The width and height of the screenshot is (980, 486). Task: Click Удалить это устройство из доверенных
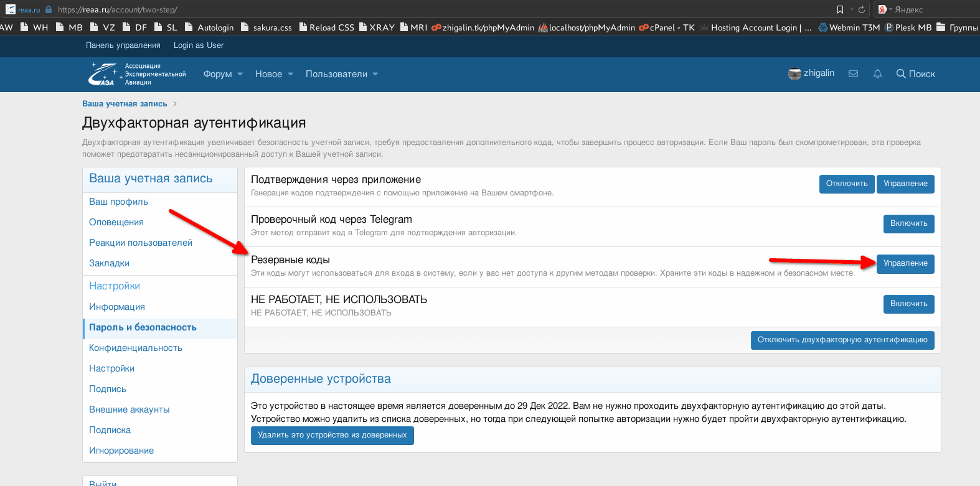coord(332,435)
